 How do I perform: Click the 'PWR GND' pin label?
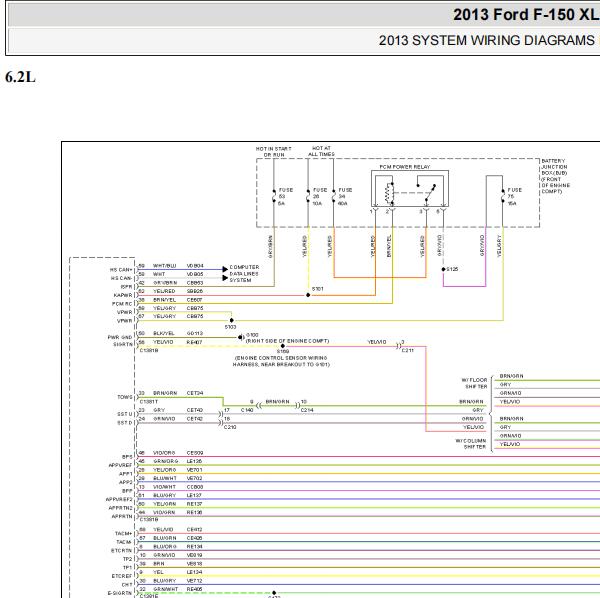click(x=120, y=337)
